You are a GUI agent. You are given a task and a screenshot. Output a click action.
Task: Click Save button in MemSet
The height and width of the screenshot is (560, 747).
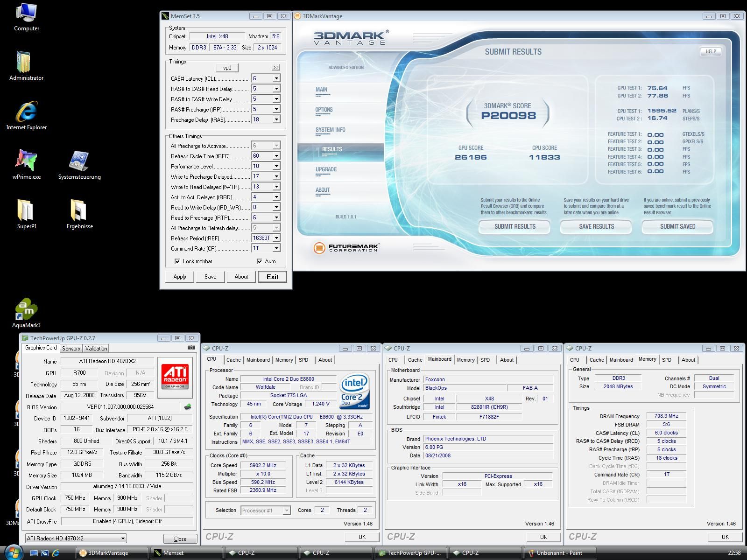point(210,277)
